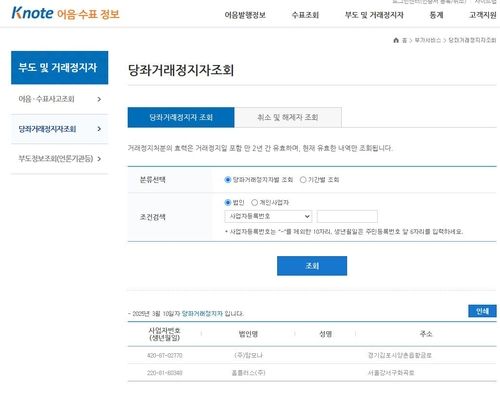
Task: Click the registration number input field
Action: click(x=347, y=216)
